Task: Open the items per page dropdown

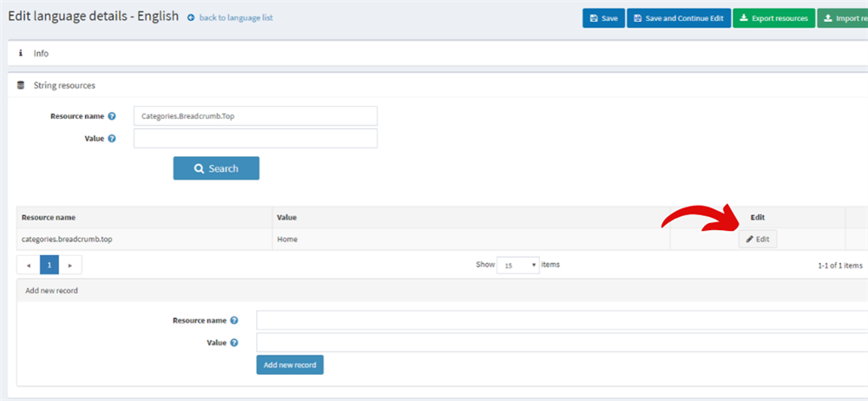Action: point(518,265)
